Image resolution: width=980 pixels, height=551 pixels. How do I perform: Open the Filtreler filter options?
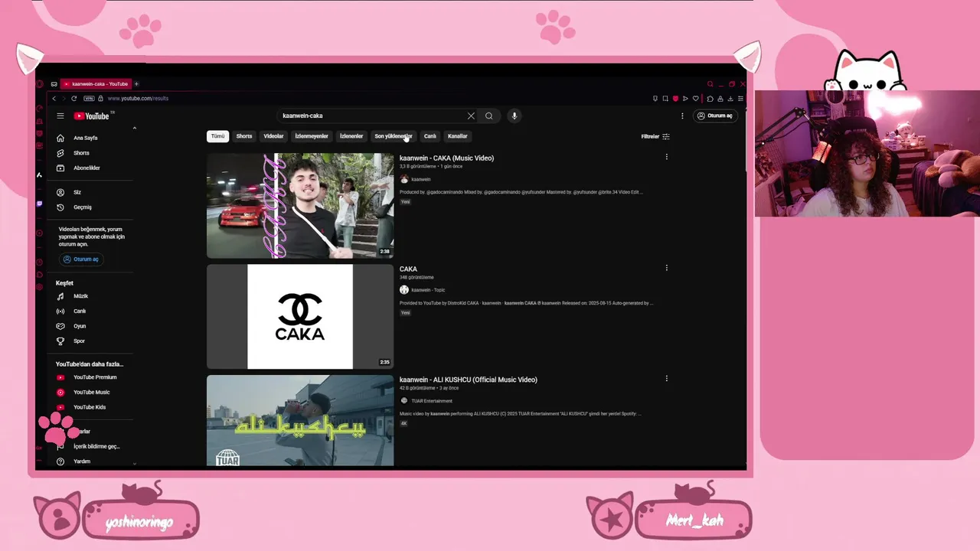click(655, 136)
